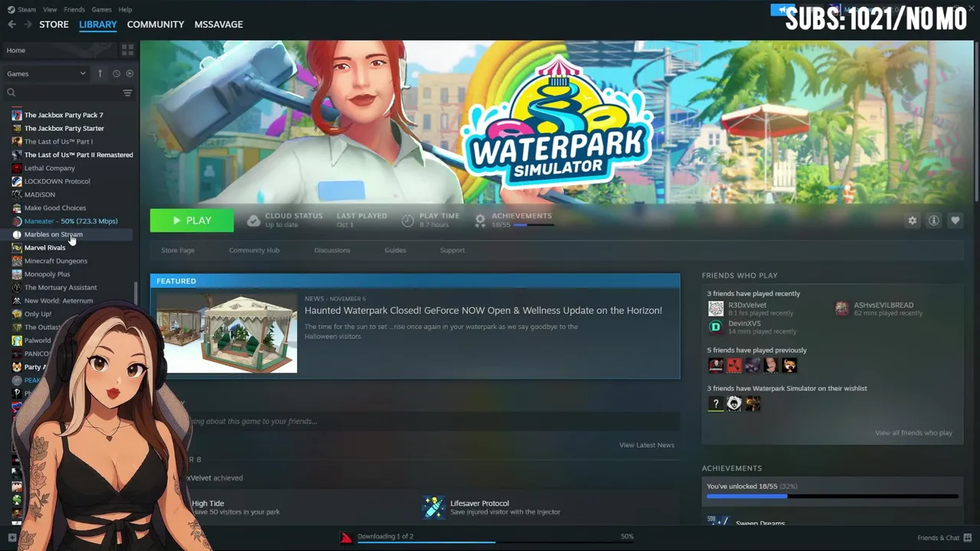Open the Store Page link
The height and width of the screenshot is (551, 980).
[178, 250]
